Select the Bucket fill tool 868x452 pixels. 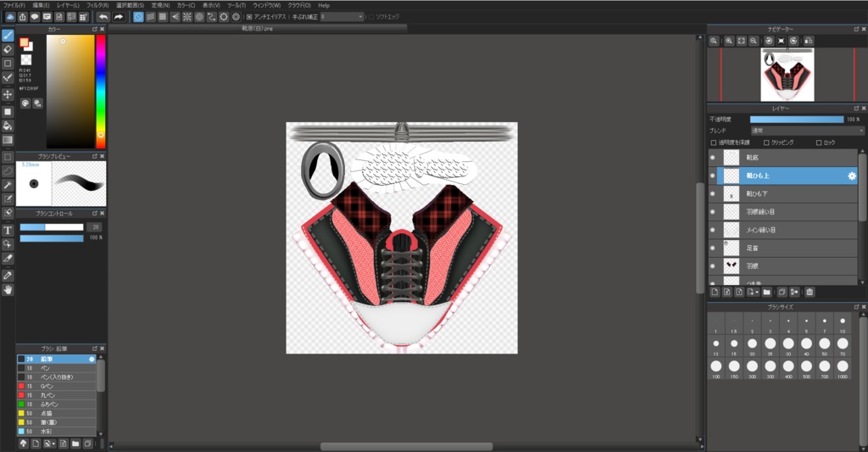[x=8, y=126]
